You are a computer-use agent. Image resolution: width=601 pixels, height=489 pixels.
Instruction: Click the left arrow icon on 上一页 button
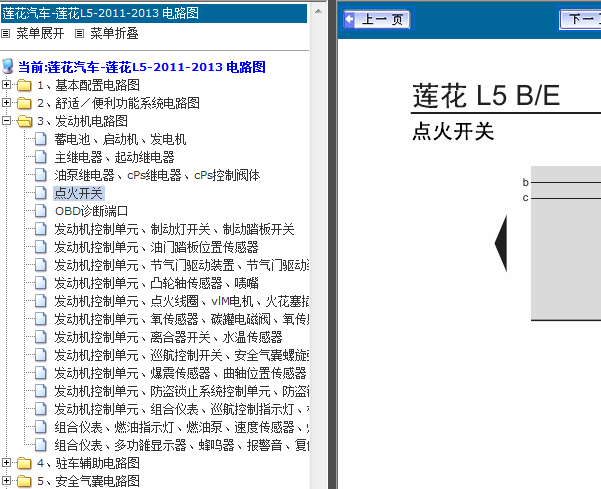[349, 19]
